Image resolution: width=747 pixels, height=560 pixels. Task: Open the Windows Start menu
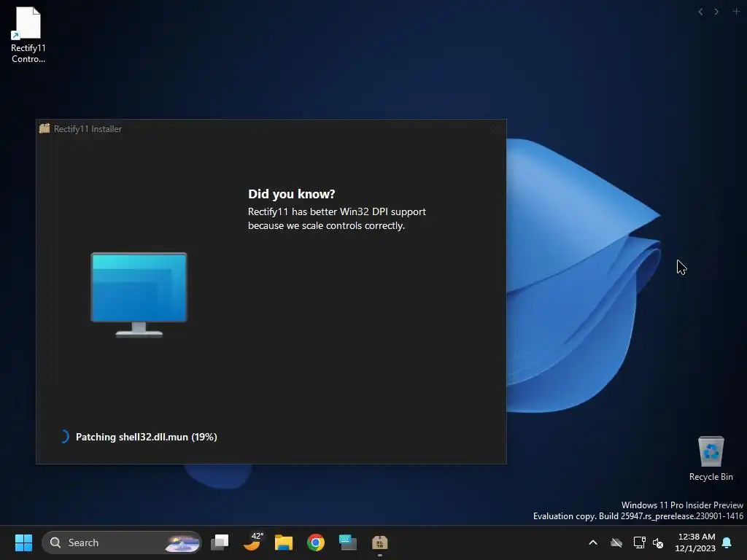point(23,542)
